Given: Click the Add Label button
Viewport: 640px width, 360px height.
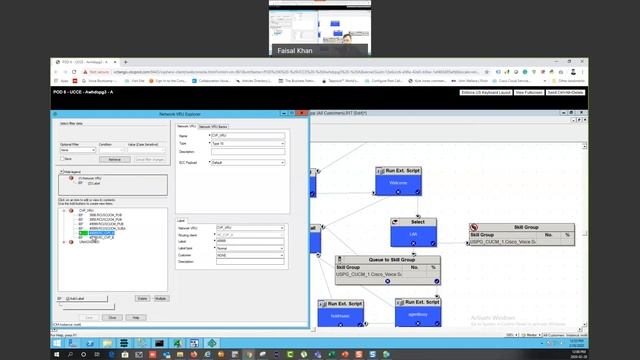Looking at the screenshot, I should coord(82,299).
